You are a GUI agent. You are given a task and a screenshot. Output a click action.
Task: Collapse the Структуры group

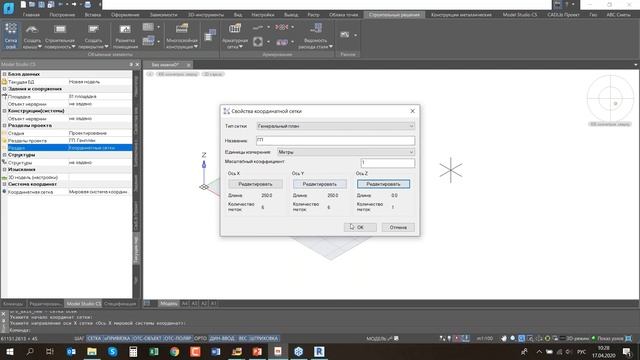(x=4, y=155)
